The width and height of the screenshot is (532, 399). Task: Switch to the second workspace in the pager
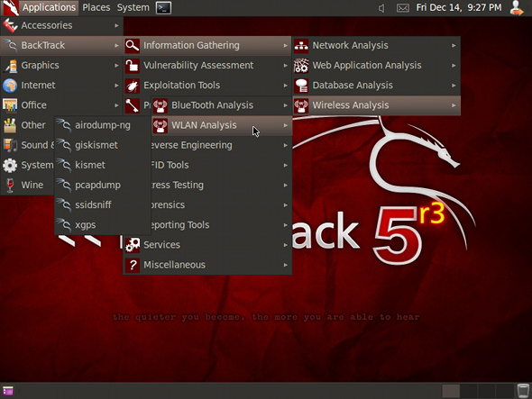[469, 391]
